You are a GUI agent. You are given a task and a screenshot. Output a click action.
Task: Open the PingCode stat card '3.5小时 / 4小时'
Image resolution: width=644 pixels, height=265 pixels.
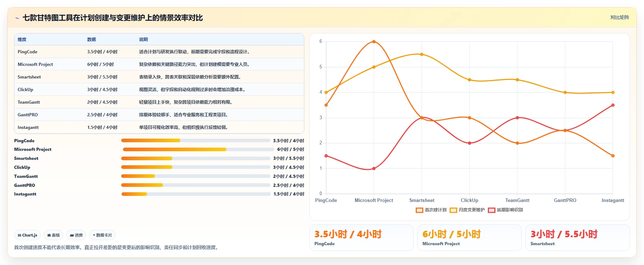pyautogui.click(x=361, y=238)
